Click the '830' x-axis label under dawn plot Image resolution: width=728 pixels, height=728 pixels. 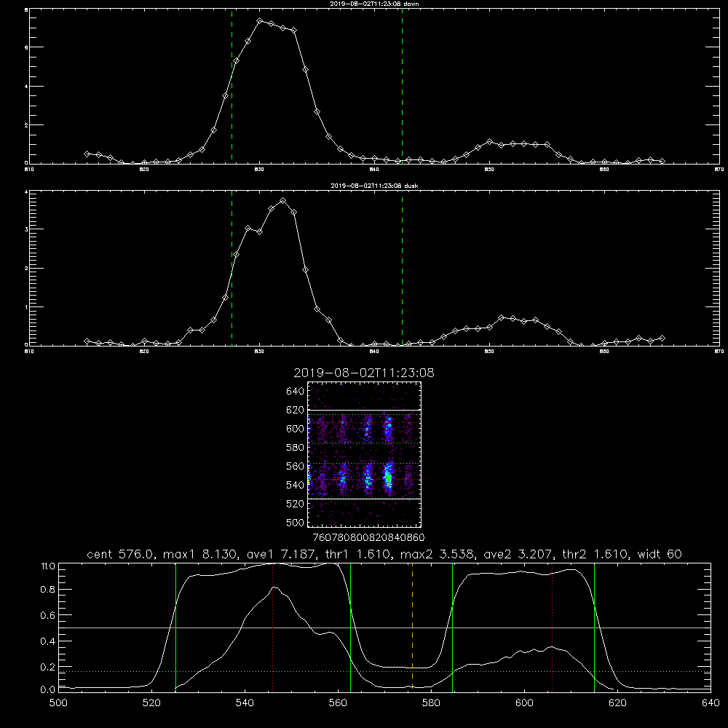point(259,170)
